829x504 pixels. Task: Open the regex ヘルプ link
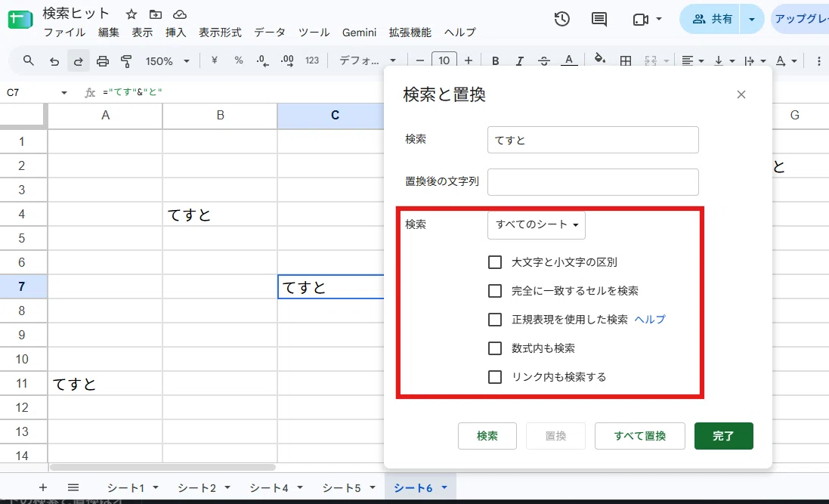(x=650, y=320)
